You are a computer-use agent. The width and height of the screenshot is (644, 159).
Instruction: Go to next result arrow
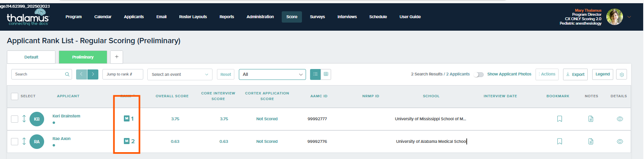[x=93, y=74]
